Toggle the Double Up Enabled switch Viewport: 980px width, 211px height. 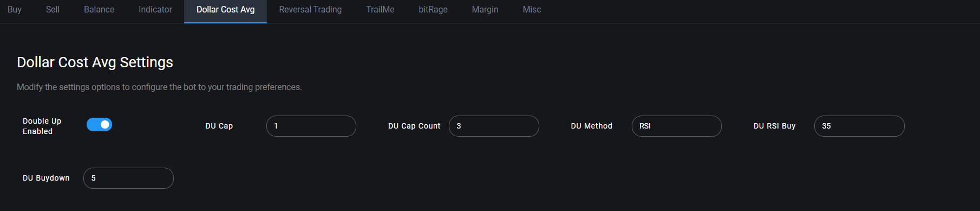(99, 125)
